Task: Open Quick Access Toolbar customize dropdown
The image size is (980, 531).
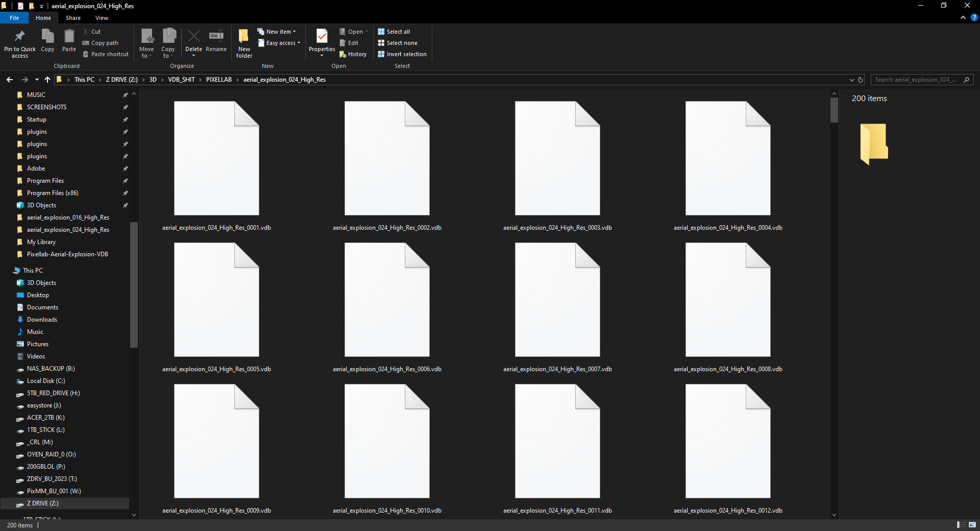Action: tap(42, 6)
